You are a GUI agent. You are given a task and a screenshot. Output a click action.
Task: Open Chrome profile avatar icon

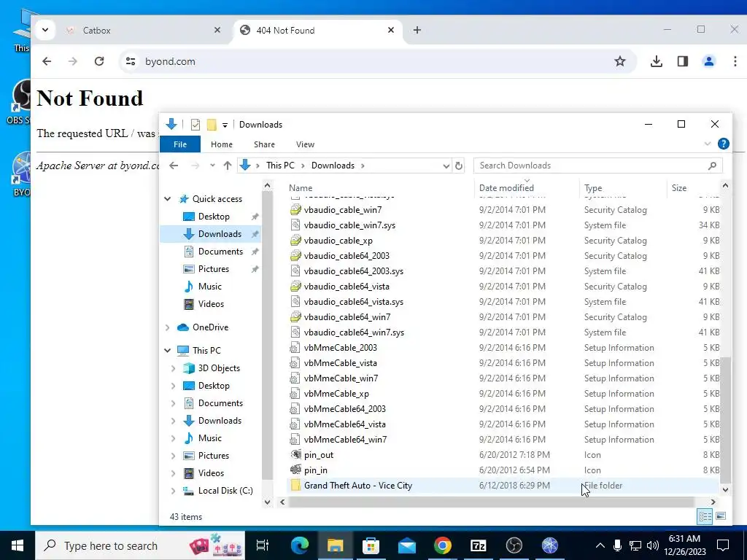tap(708, 61)
